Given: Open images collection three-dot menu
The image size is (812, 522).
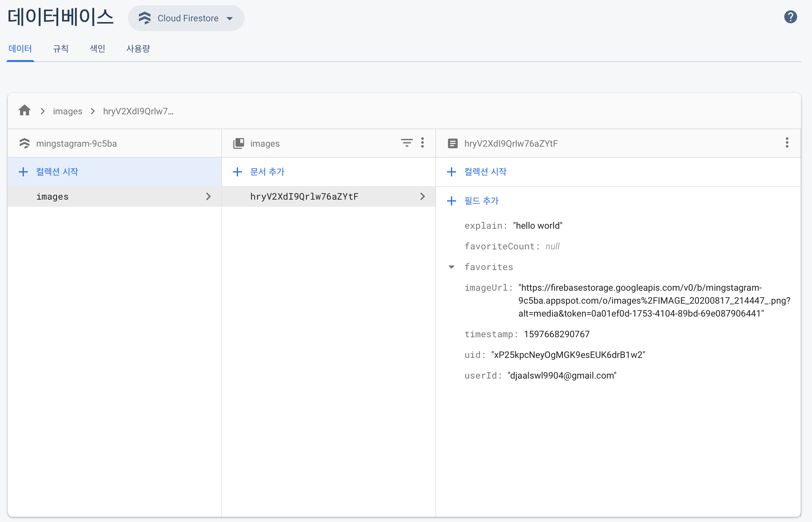Looking at the screenshot, I should pyautogui.click(x=422, y=143).
